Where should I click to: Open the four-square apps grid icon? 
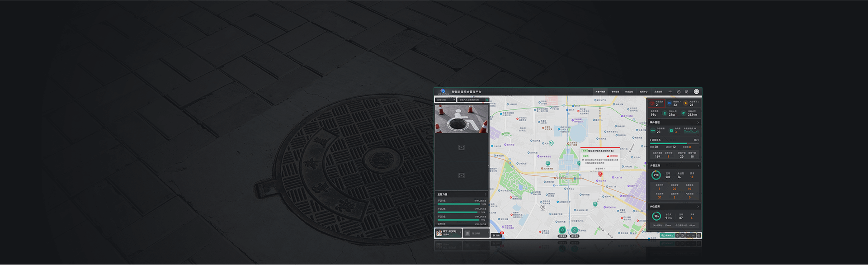[687, 92]
